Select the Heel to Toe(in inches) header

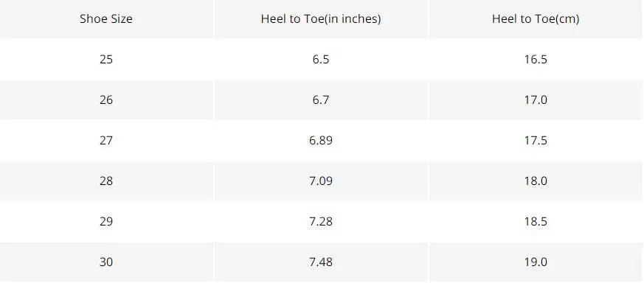click(x=321, y=19)
